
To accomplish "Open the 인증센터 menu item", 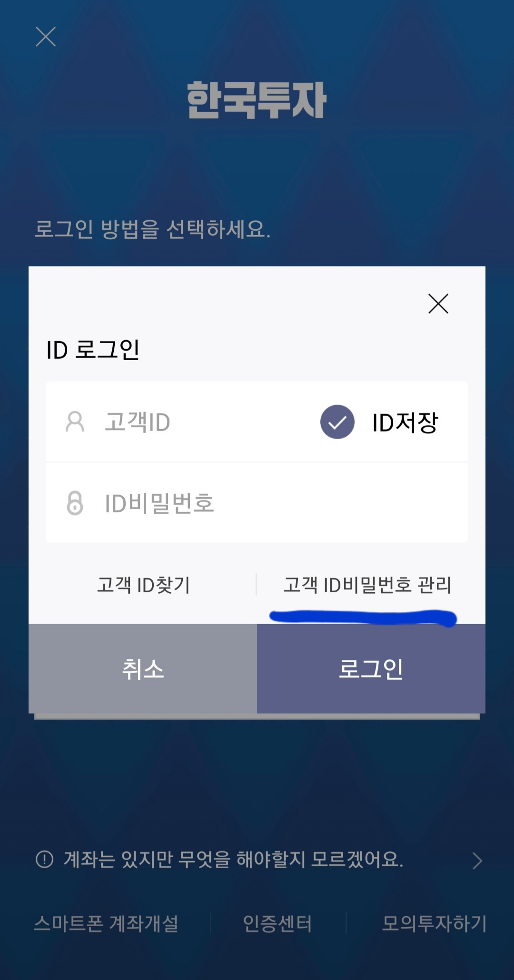I will (x=277, y=923).
